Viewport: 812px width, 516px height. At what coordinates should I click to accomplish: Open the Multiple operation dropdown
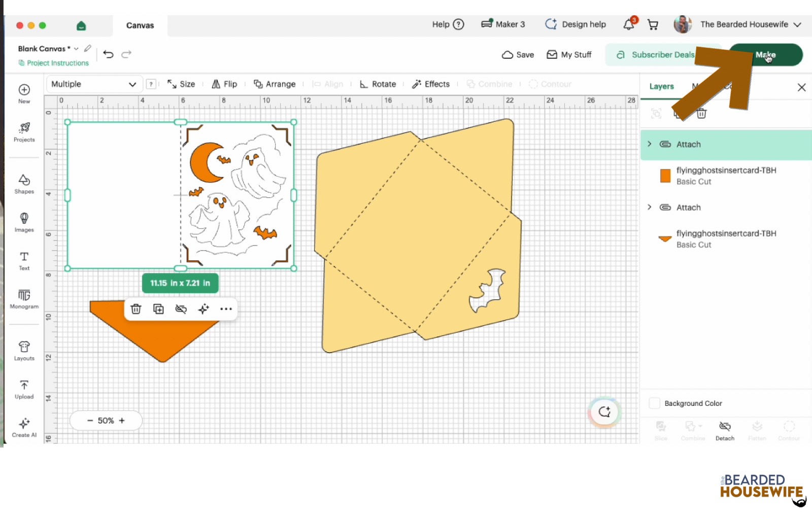94,84
